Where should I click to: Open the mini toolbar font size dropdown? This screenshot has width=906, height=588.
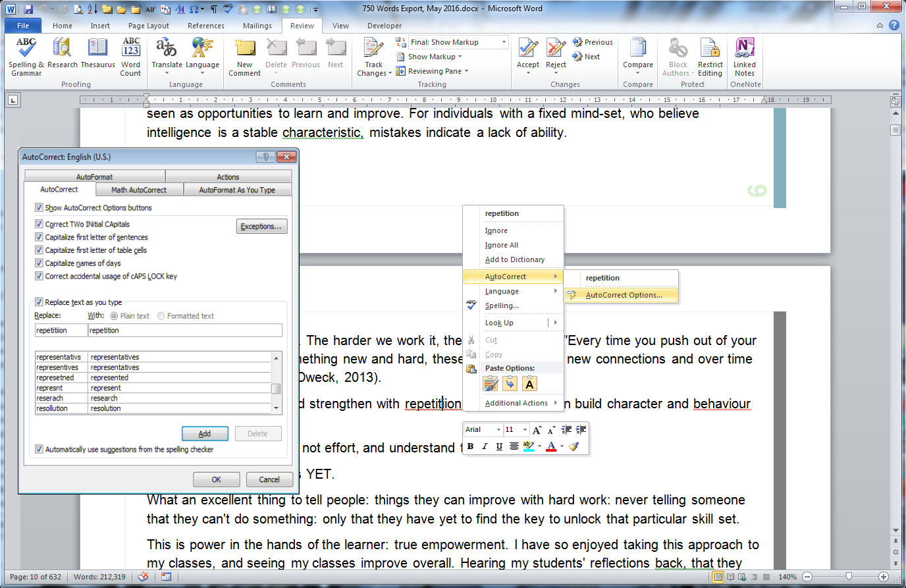525,429
